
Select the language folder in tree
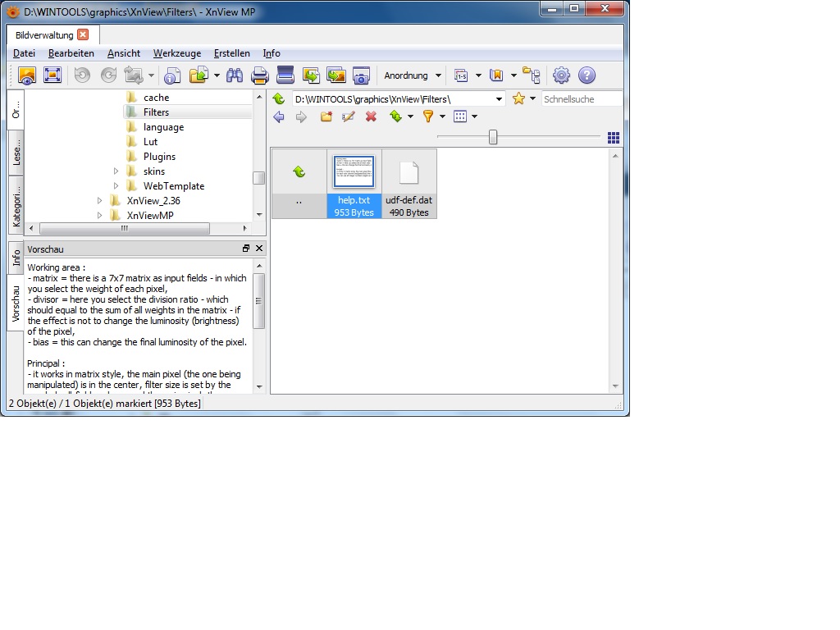point(163,127)
